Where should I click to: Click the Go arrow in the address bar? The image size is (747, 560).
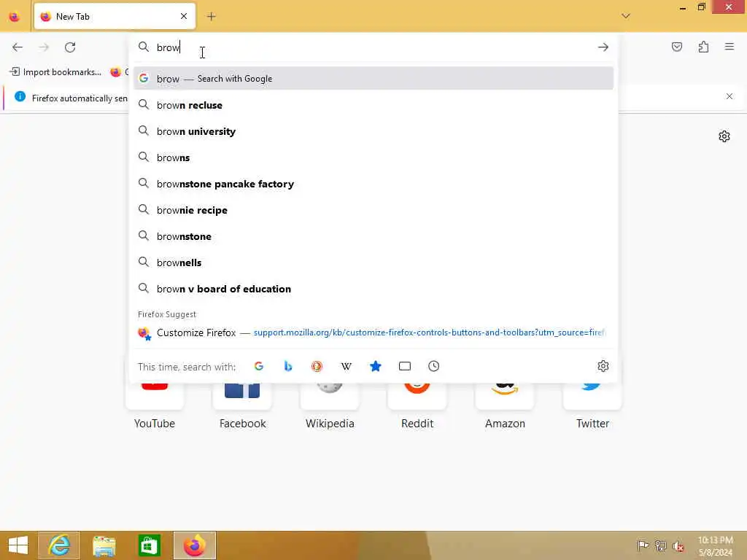point(603,47)
